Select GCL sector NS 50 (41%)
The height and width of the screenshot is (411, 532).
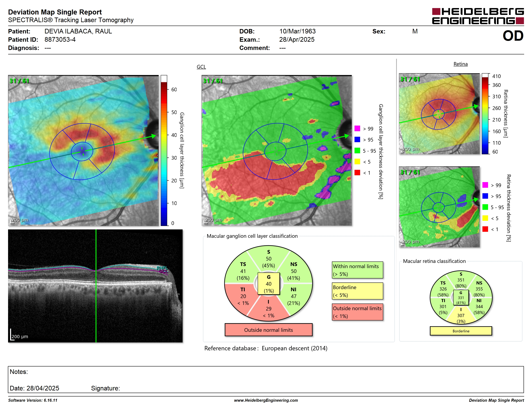tap(294, 271)
